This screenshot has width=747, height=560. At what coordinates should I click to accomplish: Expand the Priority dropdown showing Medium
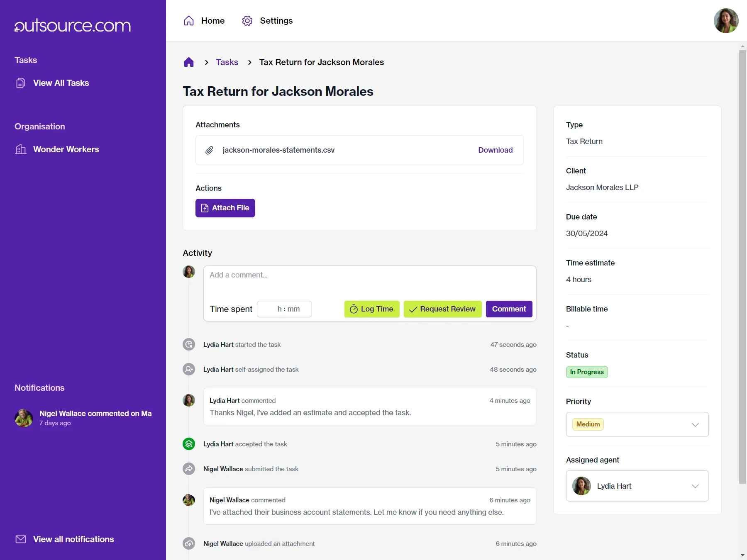[x=696, y=424]
